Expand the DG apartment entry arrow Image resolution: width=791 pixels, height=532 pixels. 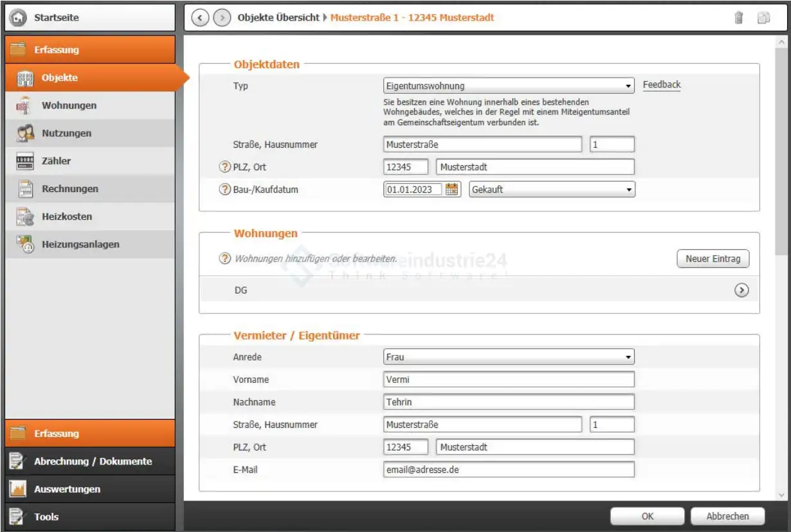[x=741, y=290]
